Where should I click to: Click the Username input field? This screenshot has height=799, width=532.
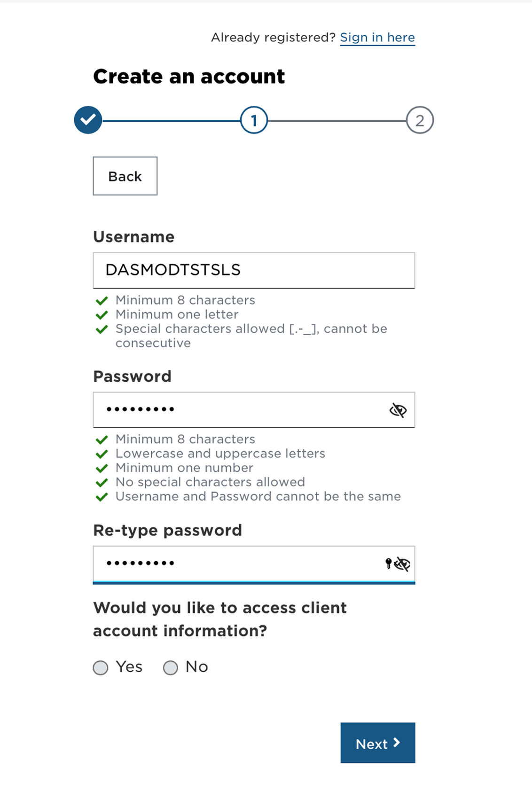pos(254,270)
